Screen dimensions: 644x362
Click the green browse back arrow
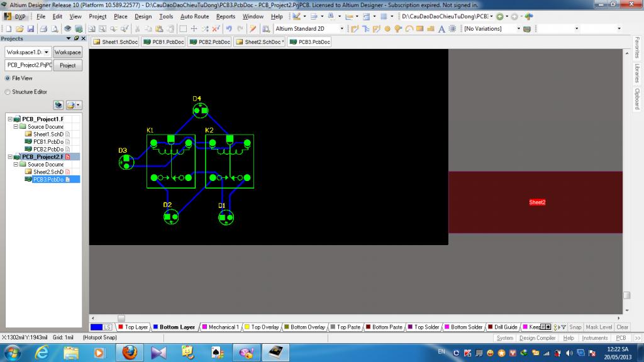pos(500,16)
